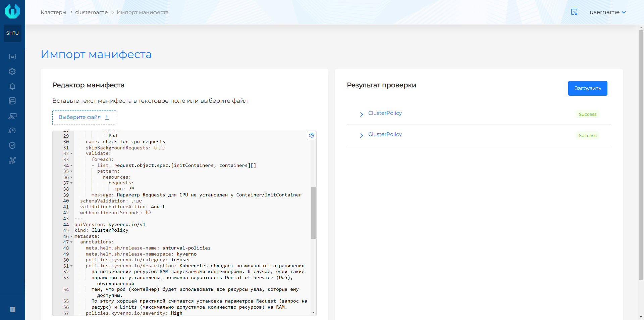This screenshot has height=320, width=644.
Task: Open the notifications bell icon
Action: click(12, 86)
